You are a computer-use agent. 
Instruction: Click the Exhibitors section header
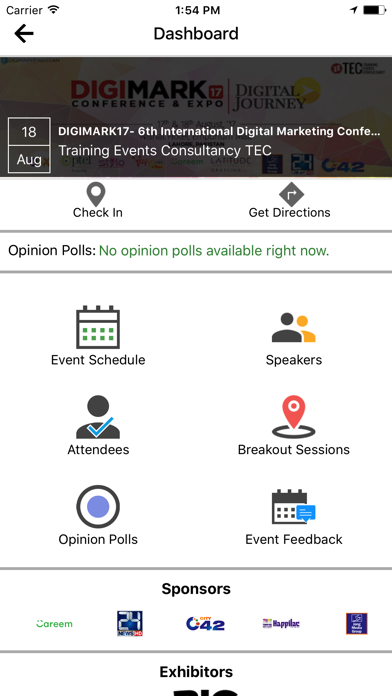pyautogui.click(x=196, y=672)
